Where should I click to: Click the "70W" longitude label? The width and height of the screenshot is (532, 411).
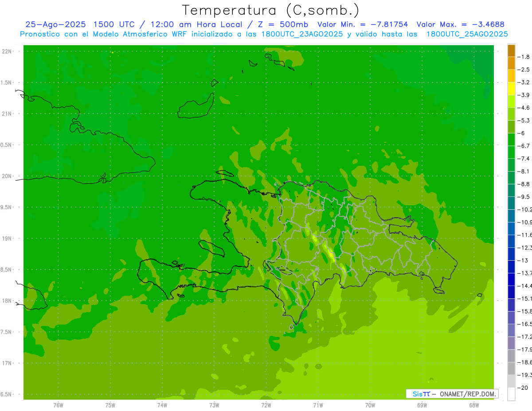(370, 405)
